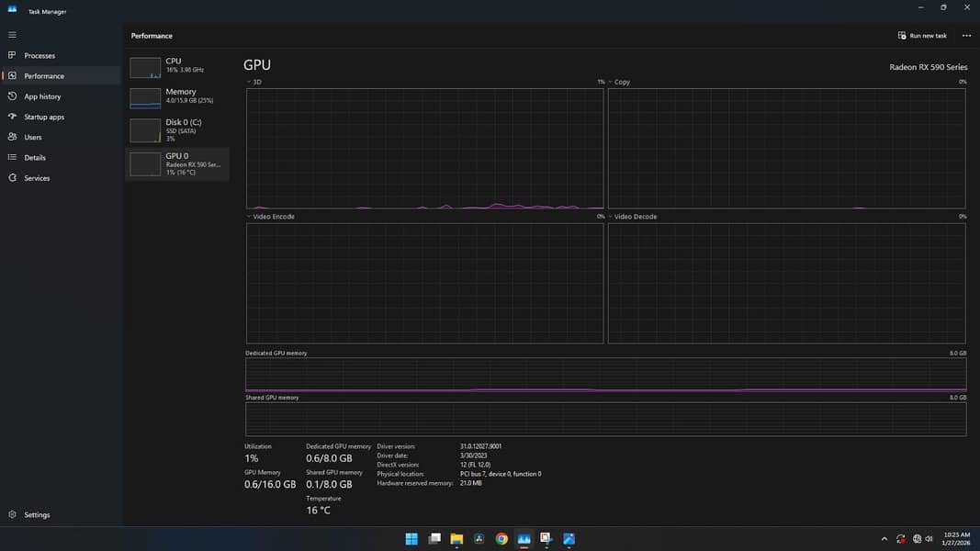Open the more options menu

(x=966, y=35)
